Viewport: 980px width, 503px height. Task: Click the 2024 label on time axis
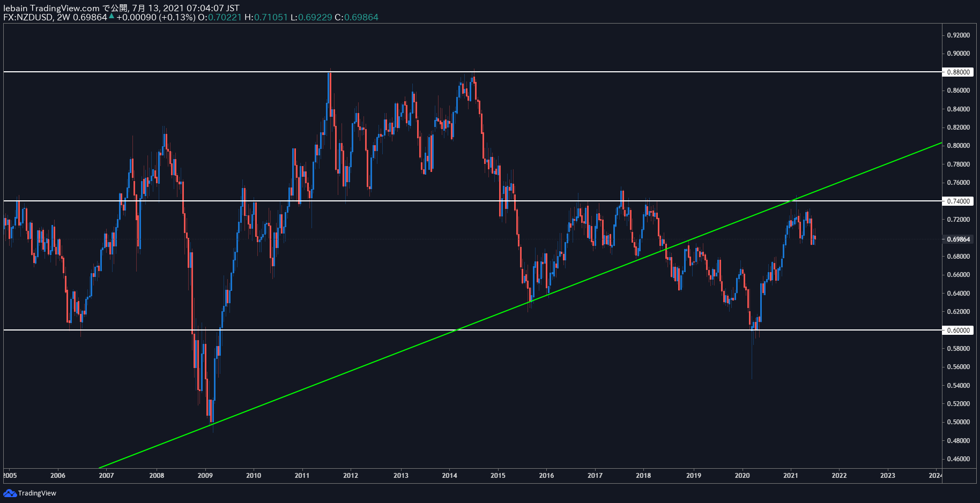[936, 475]
